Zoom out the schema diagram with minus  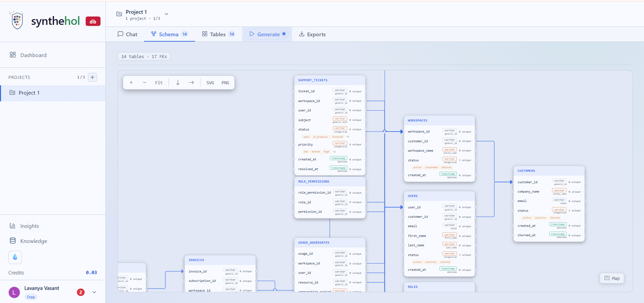click(145, 83)
